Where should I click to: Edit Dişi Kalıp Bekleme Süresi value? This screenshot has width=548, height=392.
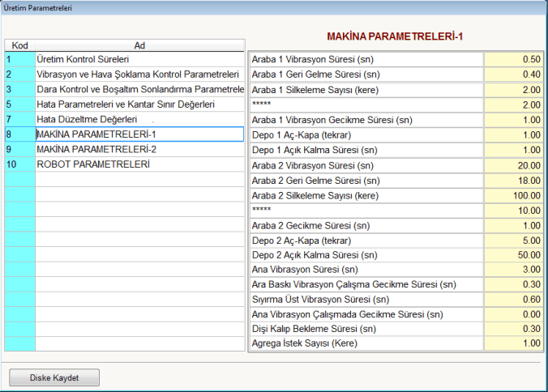click(x=513, y=329)
